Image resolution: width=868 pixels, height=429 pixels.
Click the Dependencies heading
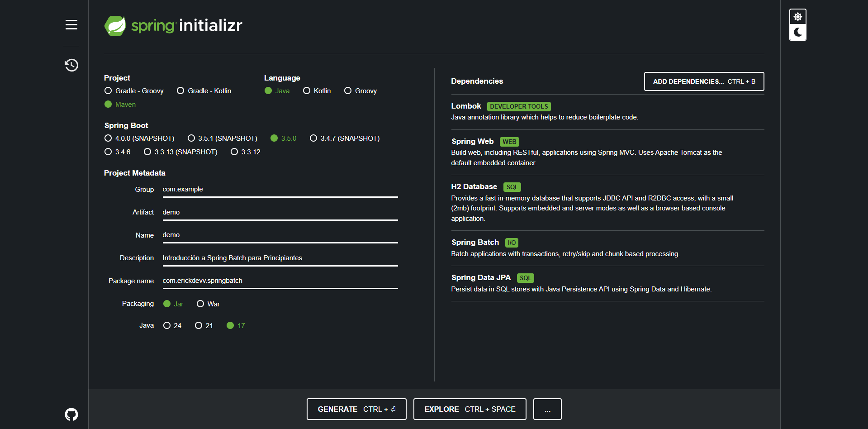point(477,81)
